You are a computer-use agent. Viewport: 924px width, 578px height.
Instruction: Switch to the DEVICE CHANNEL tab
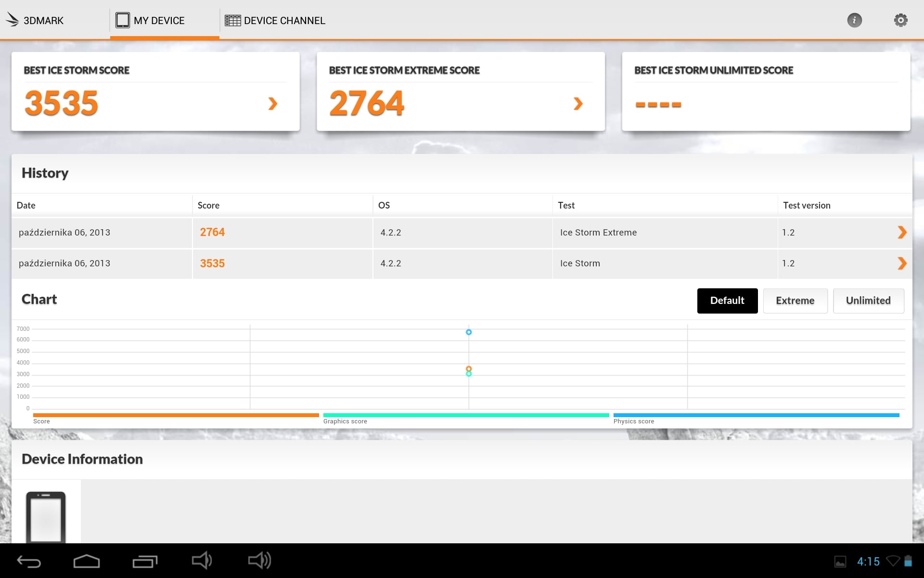click(275, 20)
